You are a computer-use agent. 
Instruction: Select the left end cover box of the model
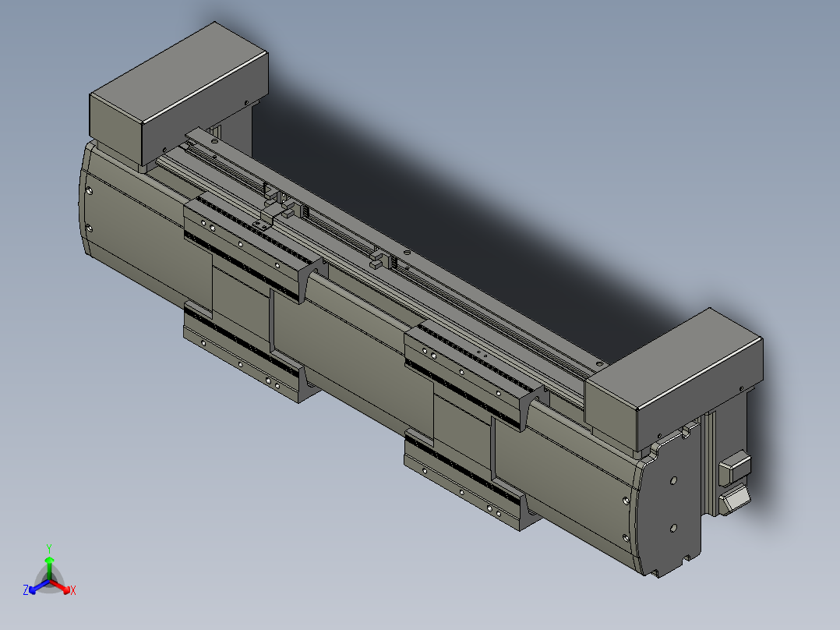coord(178,94)
